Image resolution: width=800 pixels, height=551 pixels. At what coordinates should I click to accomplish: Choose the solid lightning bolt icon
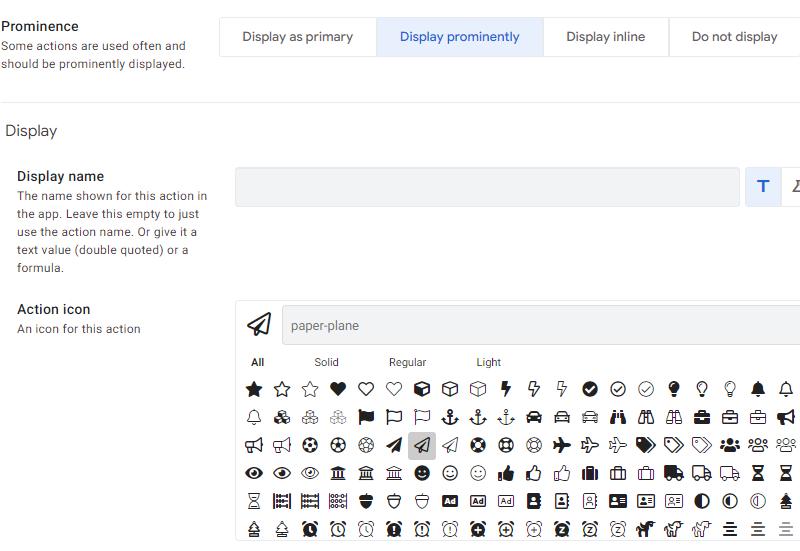click(x=506, y=389)
